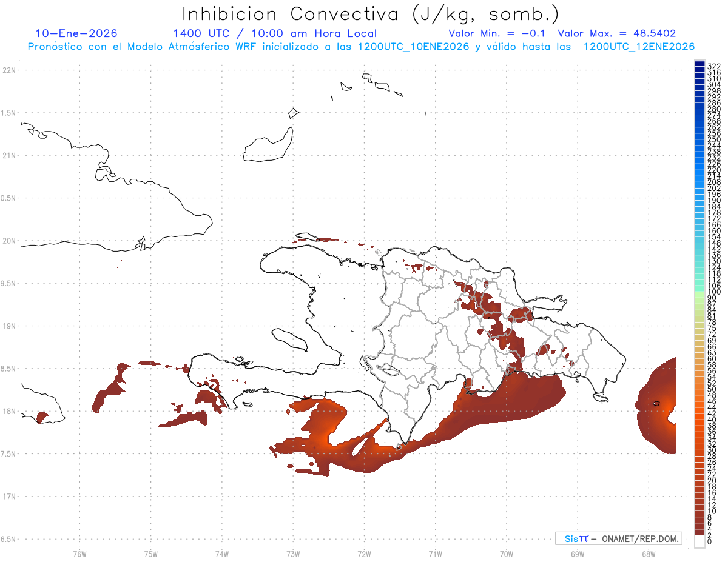This screenshot has height=562, width=728.
Task: Click the '74W' longitude label
Action: (x=221, y=553)
